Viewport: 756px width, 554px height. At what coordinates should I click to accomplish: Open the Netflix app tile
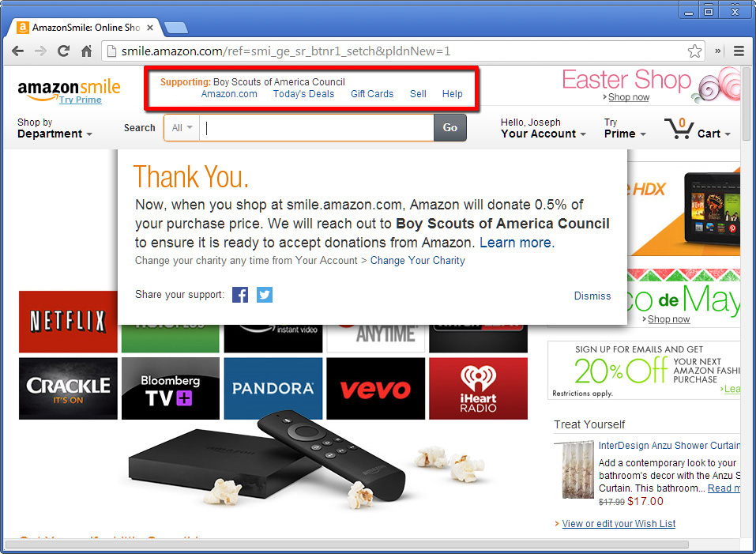(x=68, y=322)
